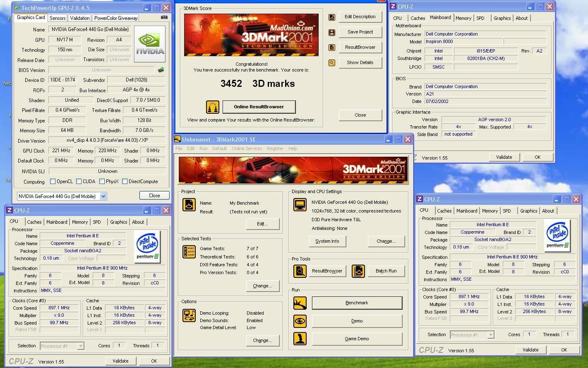Open the Memory tab in top CPU-Z window
Image resolution: width=588 pixels, height=368 pixels.
tap(463, 18)
